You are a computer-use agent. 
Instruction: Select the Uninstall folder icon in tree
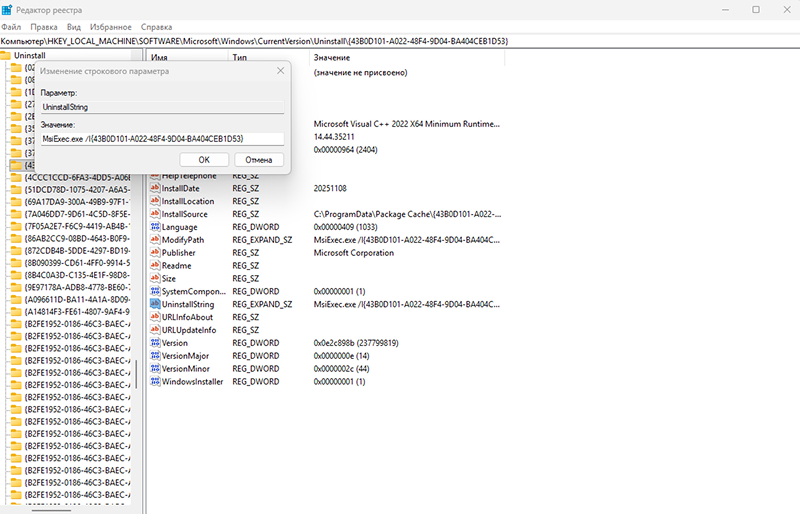click(8, 57)
